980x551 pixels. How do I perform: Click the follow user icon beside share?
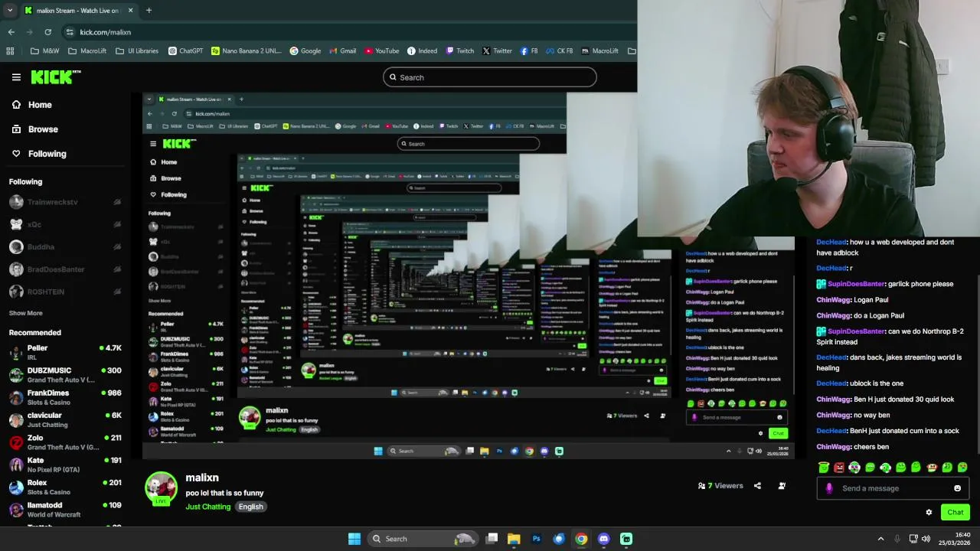782,486
